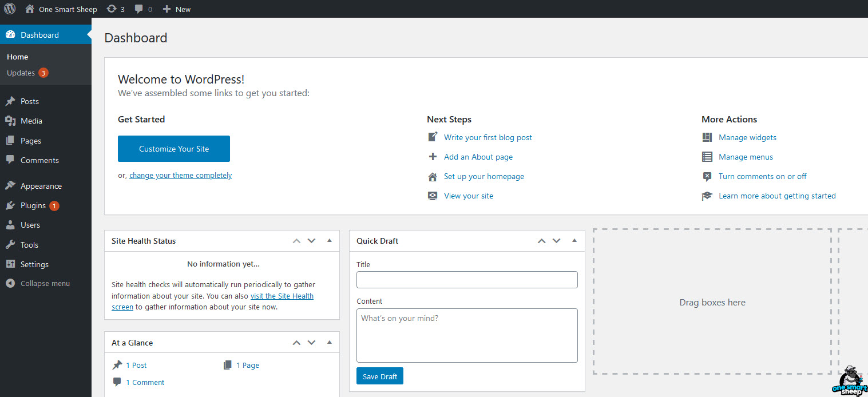Collapse the At a Glance panel
The width and height of the screenshot is (868, 397).
pos(330,343)
